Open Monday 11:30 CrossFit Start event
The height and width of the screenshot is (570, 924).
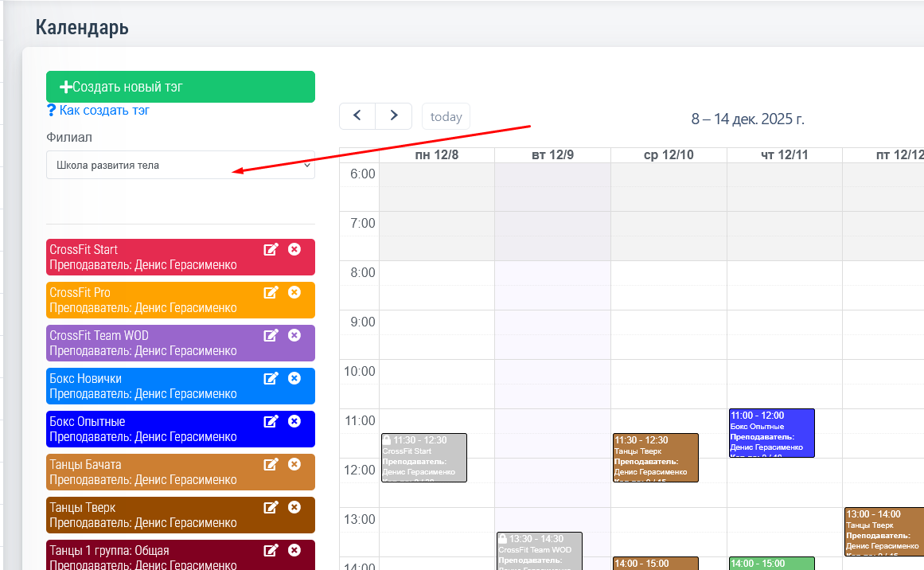[423, 458]
